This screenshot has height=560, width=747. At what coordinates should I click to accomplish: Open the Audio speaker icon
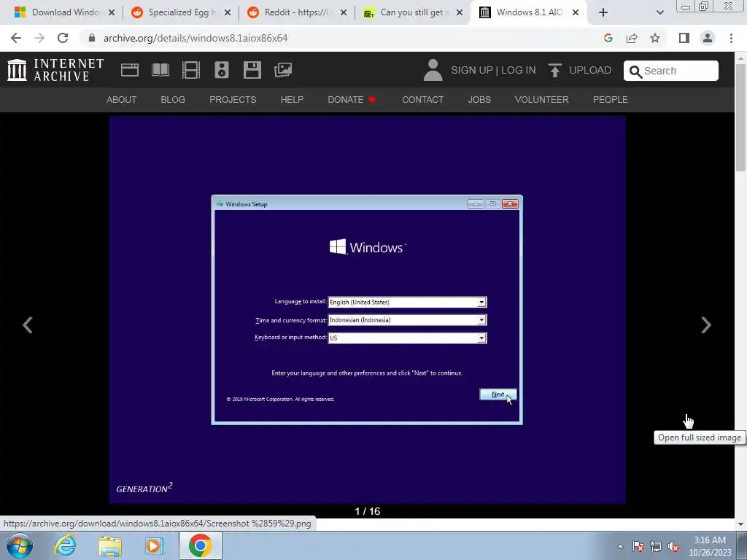[222, 70]
